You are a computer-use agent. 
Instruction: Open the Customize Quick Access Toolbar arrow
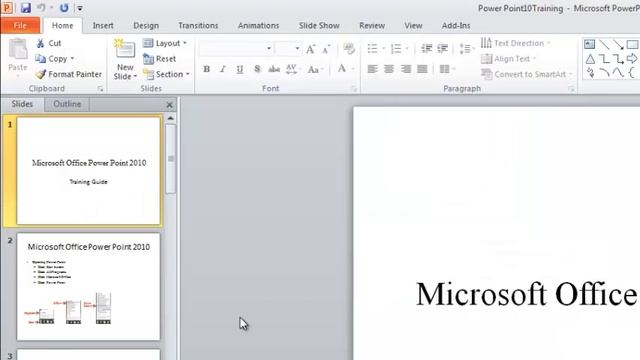pos(80,8)
